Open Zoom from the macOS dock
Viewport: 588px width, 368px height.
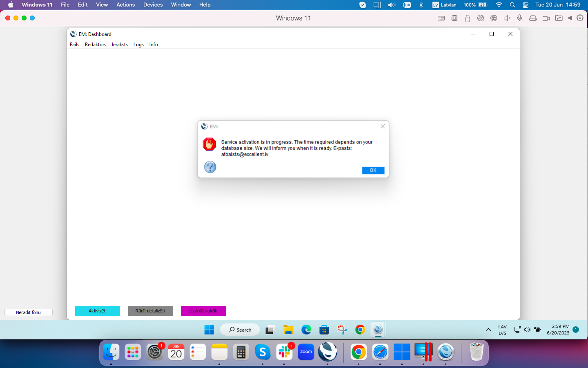pos(306,352)
